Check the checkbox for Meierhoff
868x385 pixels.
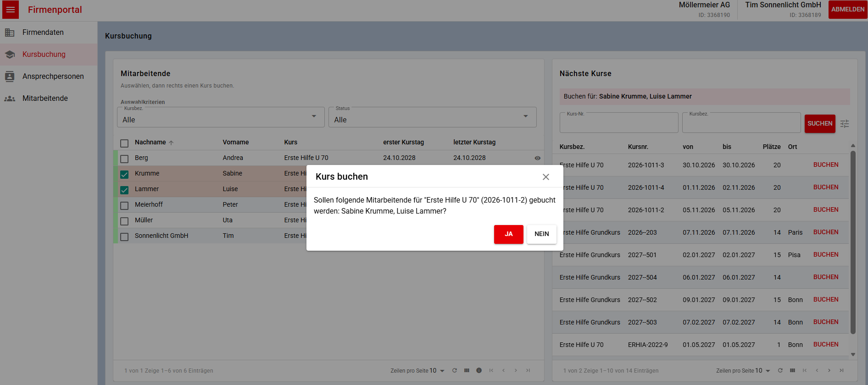(x=124, y=205)
